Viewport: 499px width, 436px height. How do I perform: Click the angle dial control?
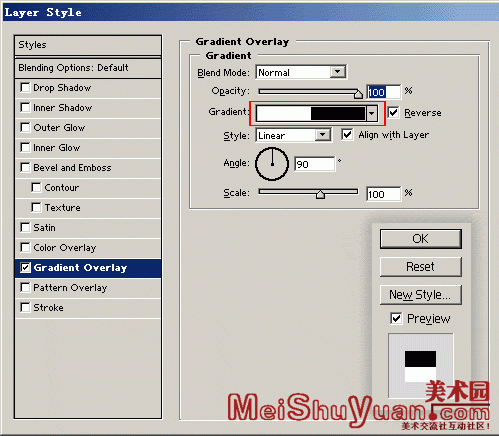point(272,164)
